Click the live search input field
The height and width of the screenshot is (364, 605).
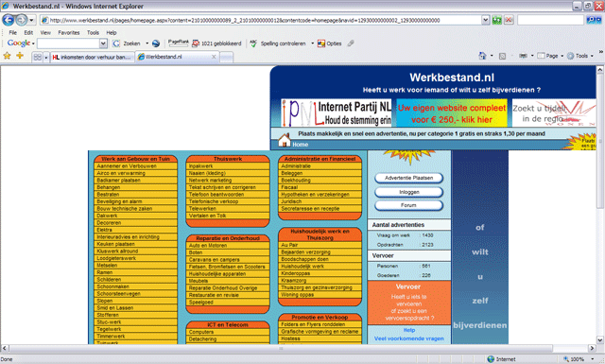[550, 20]
